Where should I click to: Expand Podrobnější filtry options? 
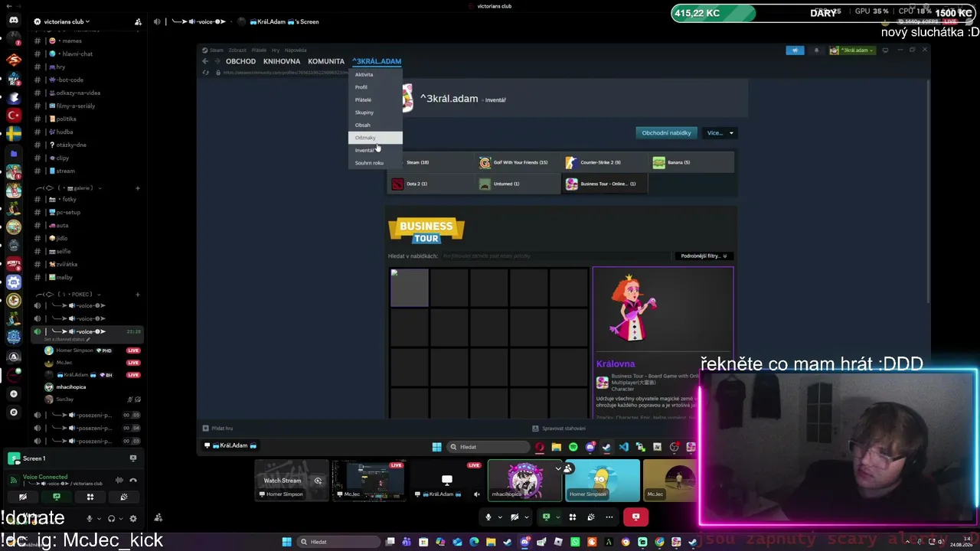(704, 256)
